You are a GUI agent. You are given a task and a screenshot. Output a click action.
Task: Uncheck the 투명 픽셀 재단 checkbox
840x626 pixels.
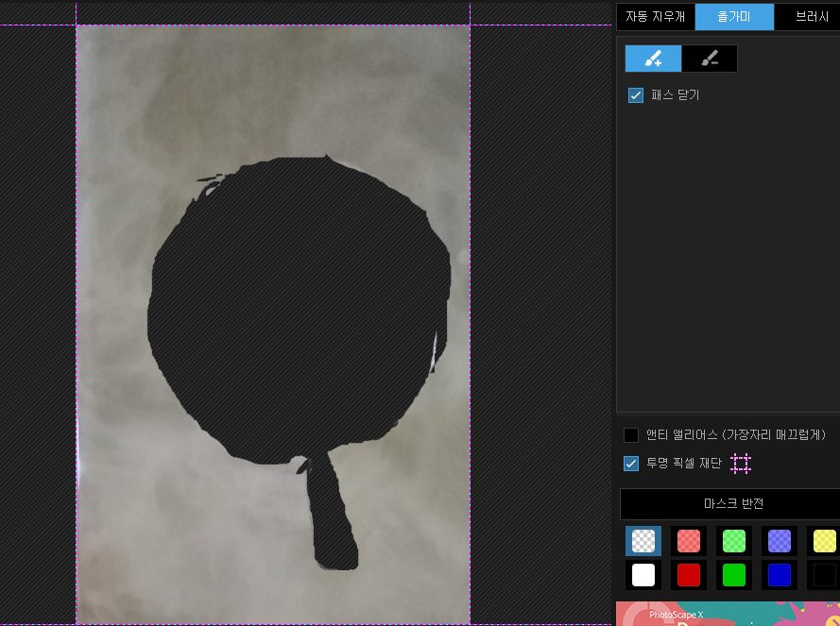[631, 464]
